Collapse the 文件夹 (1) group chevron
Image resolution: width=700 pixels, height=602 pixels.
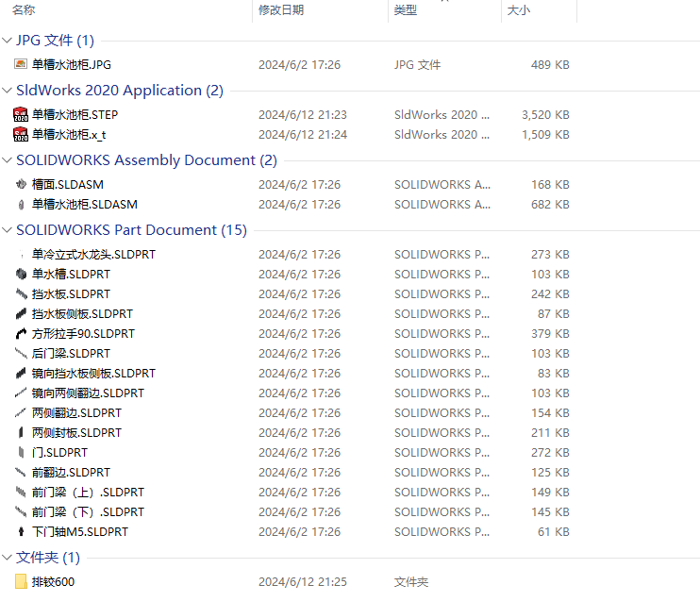pos(7,557)
